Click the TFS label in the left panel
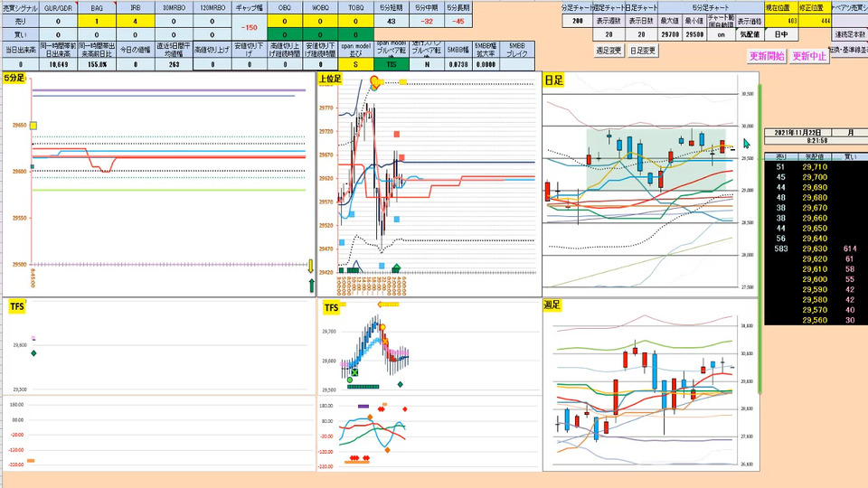868x488 pixels. 17,306
